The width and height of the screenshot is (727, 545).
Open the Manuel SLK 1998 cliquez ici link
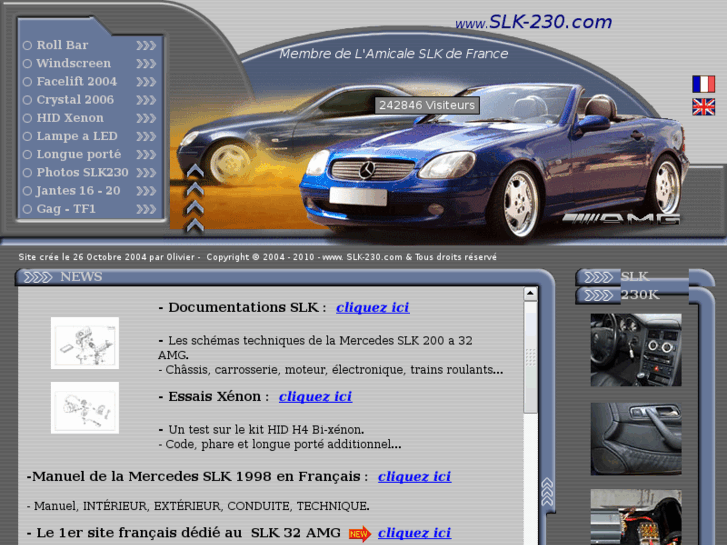coord(414,477)
